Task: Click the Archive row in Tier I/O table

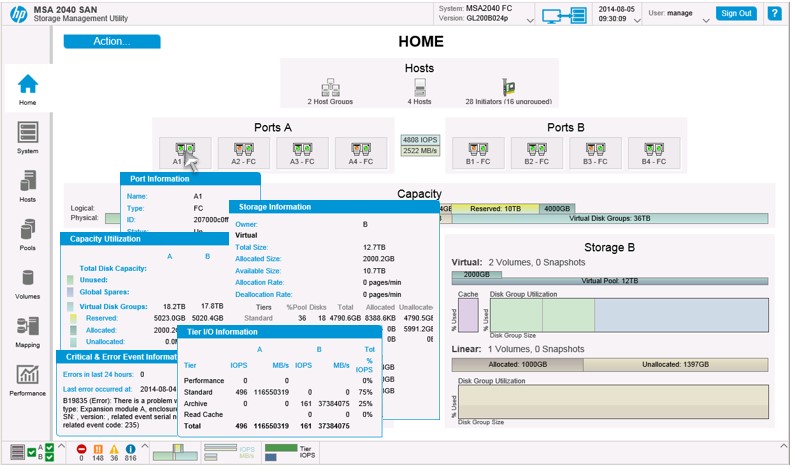Action: [x=278, y=404]
